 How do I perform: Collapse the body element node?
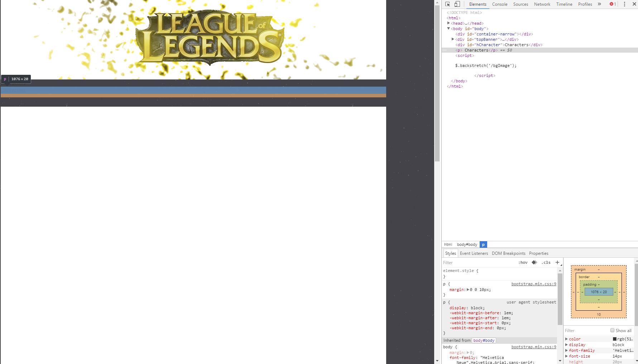[x=448, y=29]
